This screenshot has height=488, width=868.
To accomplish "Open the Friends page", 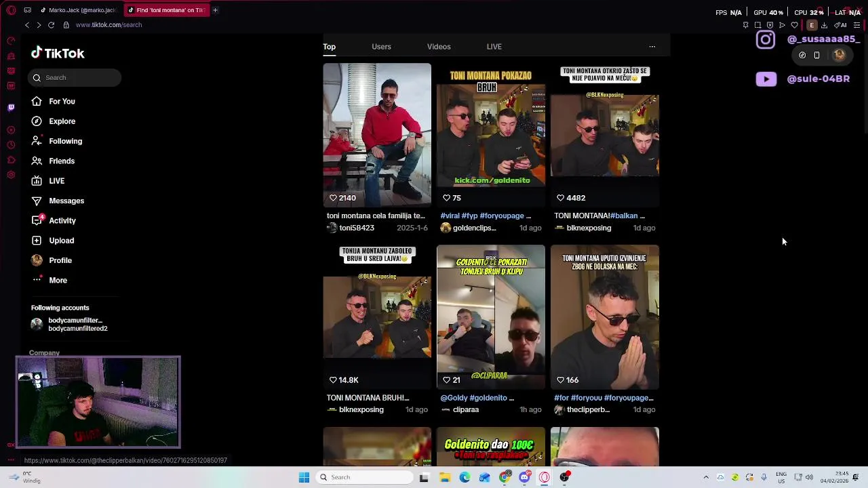I will (53, 161).
